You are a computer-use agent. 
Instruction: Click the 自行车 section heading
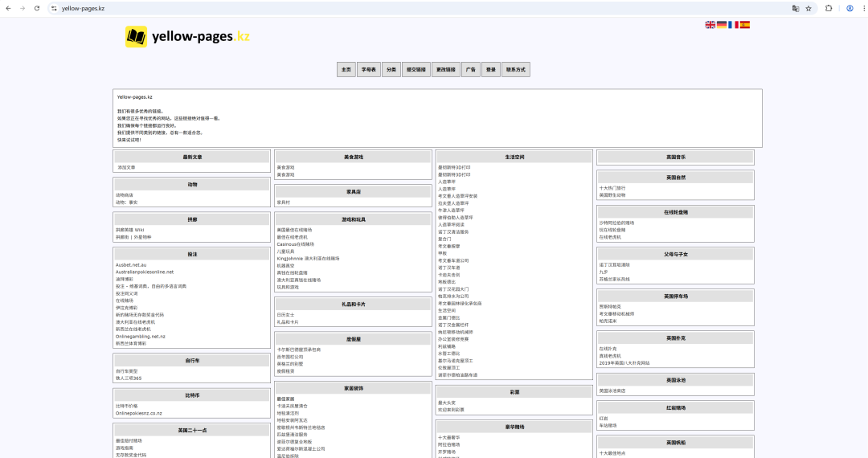coord(192,361)
